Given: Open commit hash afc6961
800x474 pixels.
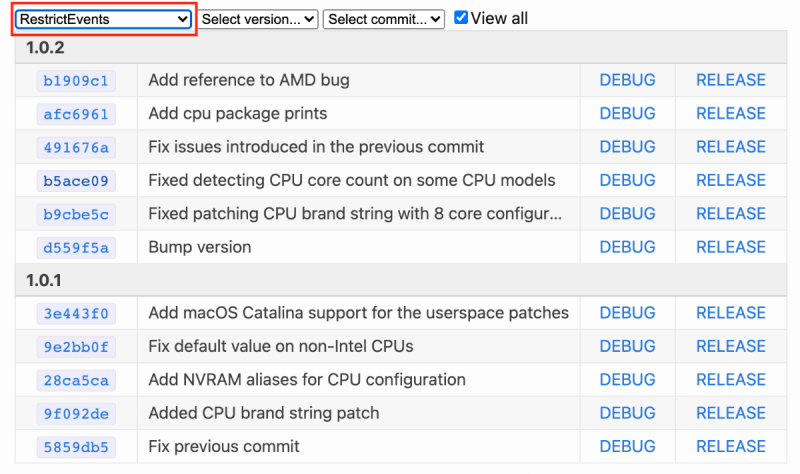Looking at the screenshot, I should coord(76,114).
